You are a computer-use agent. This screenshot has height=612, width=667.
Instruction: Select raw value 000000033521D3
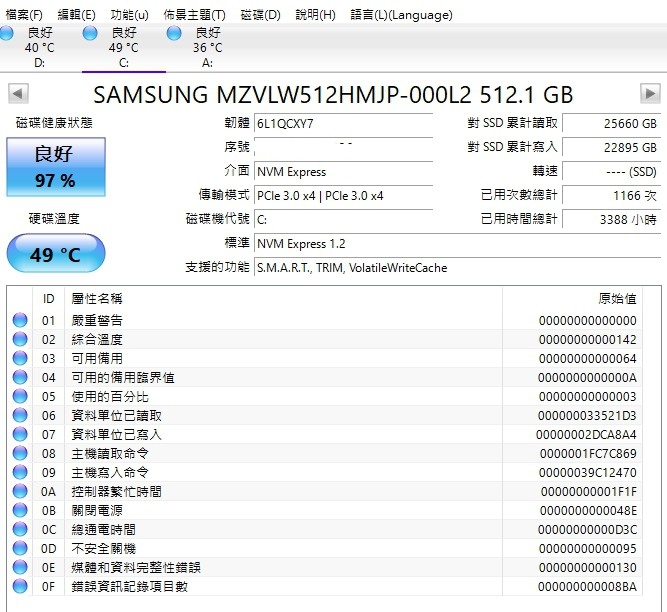587,416
